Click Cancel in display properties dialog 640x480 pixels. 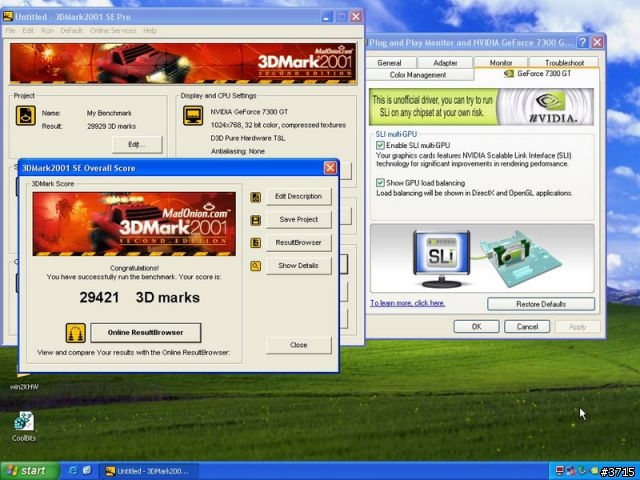[x=527, y=327]
